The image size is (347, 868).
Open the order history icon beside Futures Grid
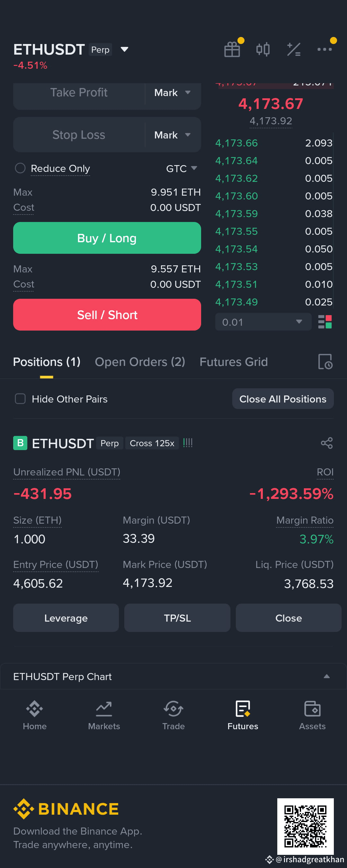[325, 361]
